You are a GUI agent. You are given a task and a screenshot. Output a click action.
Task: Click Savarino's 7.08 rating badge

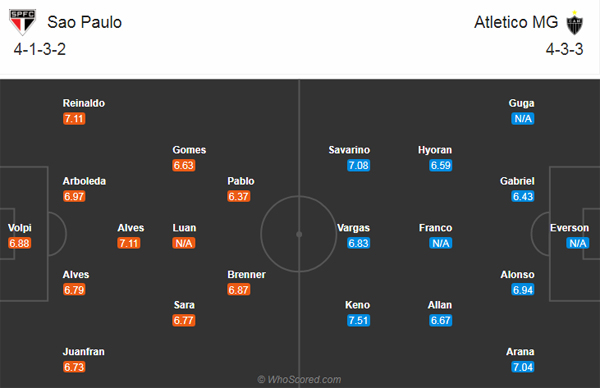359,165
